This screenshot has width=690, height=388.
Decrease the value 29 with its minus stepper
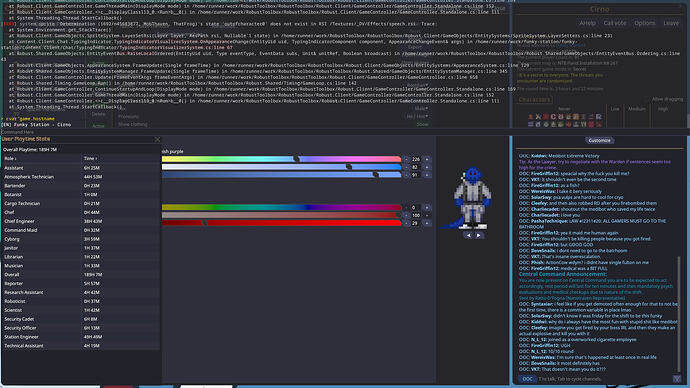coord(406,223)
